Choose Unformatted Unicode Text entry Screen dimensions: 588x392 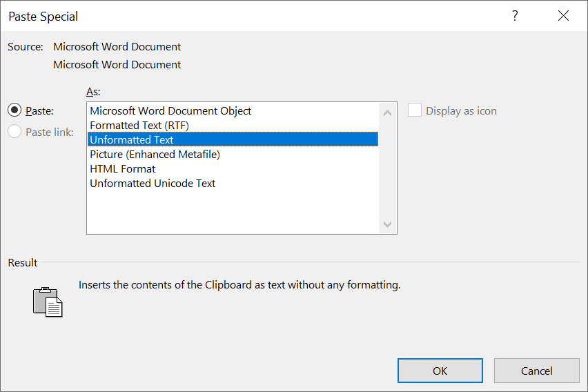(233, 184)
